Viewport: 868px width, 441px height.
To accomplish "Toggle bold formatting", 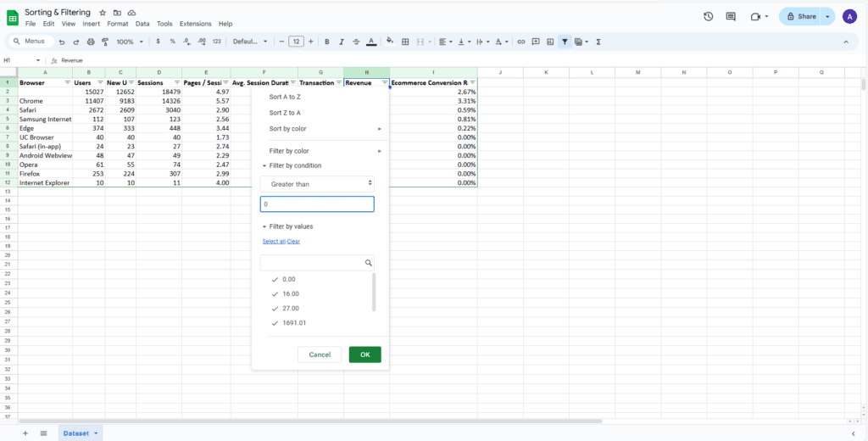I will [327, 42].
